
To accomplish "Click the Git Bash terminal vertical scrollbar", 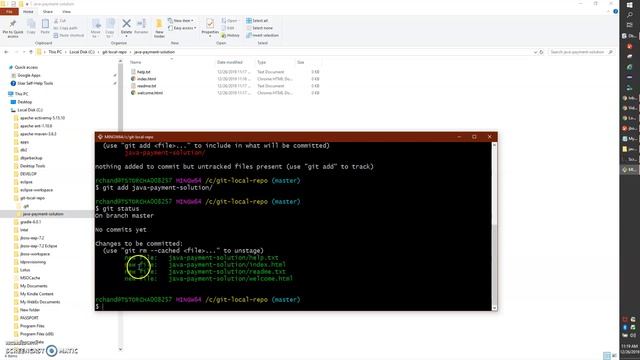I will pos(494,226).
